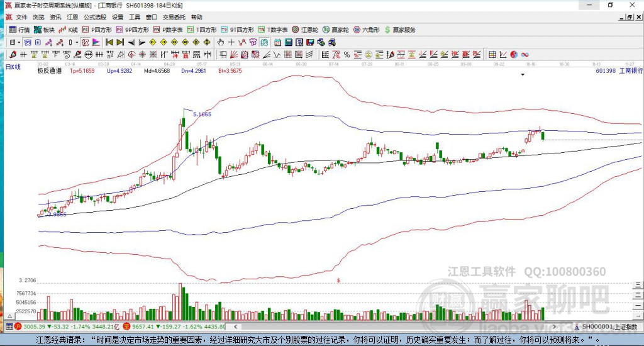
Task: Jump to first bar icon
Action: point(109,42)
